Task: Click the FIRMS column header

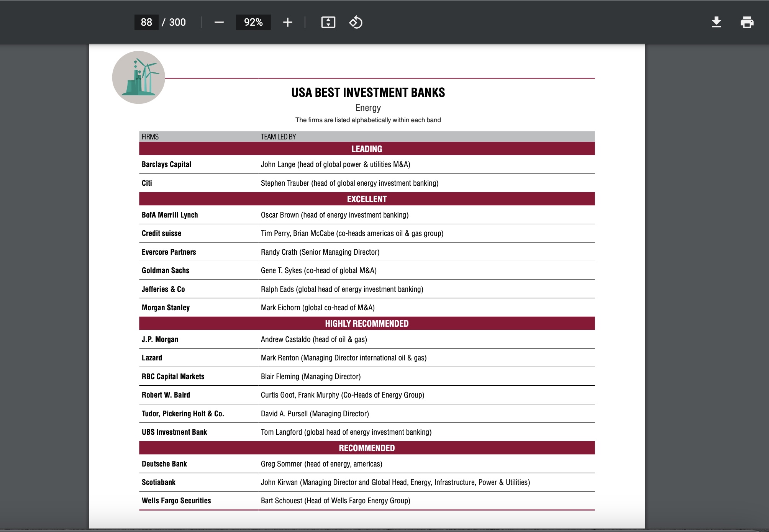Action: pos(150,137)
